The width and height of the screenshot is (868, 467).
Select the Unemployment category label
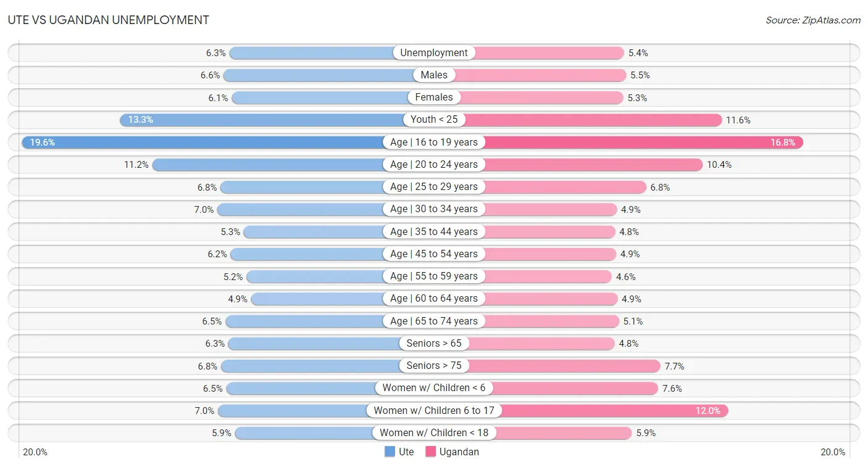coord(434,53)
